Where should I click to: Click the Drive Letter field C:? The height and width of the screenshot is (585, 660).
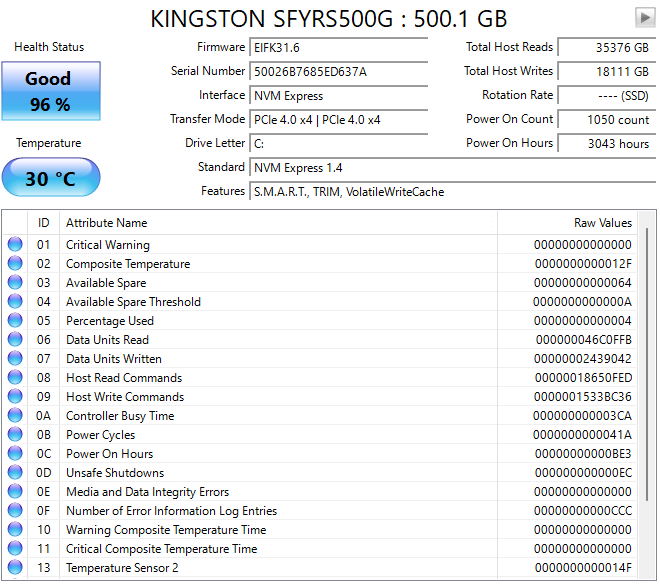click(x=339, y=144)
